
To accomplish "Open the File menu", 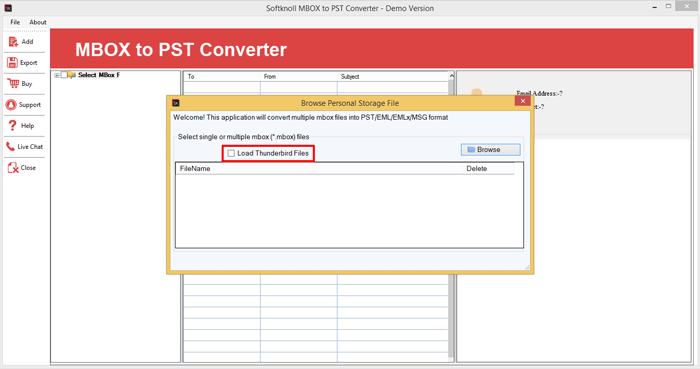I will coord(15,22).
